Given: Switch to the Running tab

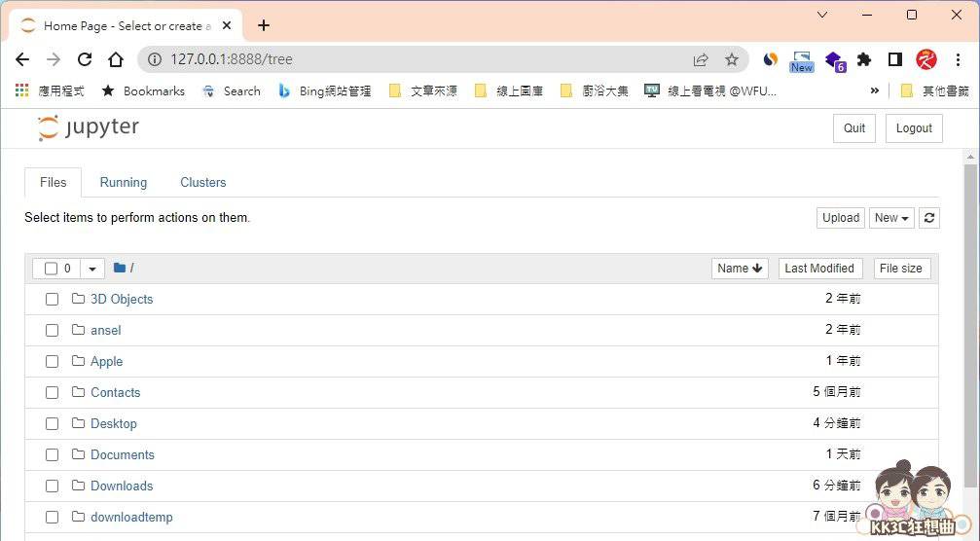Looking at the screenshot, I should [124, 183].
